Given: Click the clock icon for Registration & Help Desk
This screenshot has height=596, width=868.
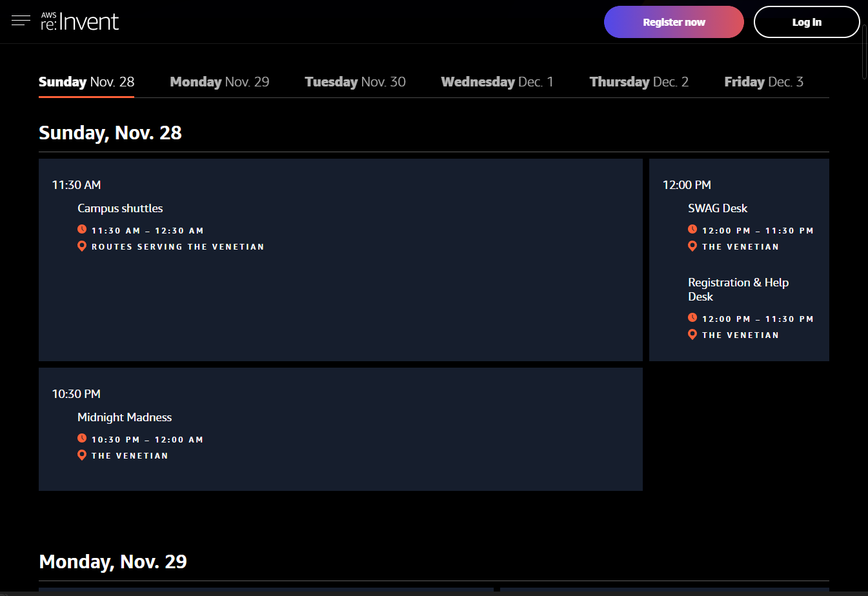Looking at the screenshot, I should tap(692, 318).
